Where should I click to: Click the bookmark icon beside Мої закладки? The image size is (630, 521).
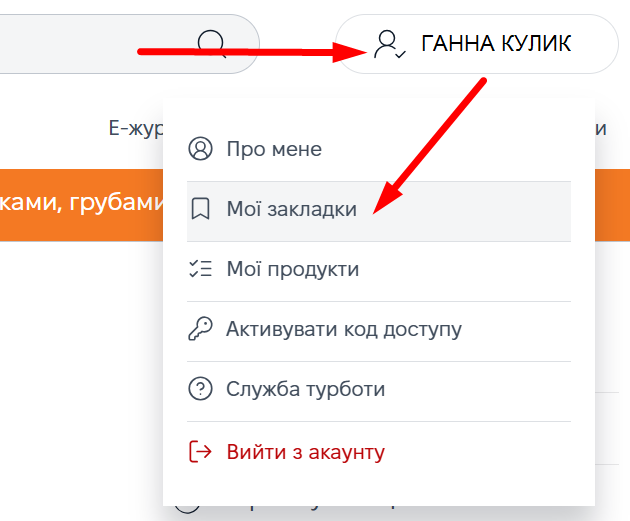[x=200, y=209]
